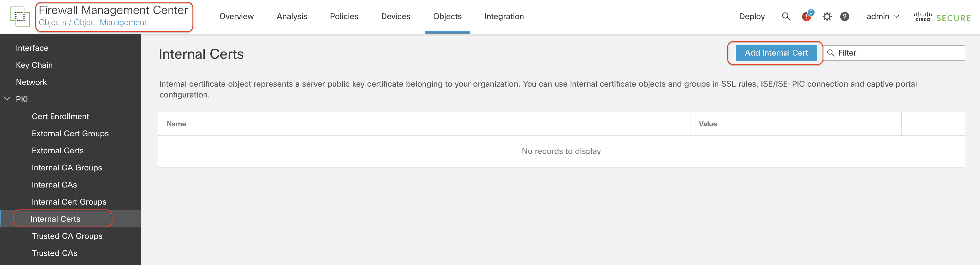Click into the Filter search field

pos(898,53)
